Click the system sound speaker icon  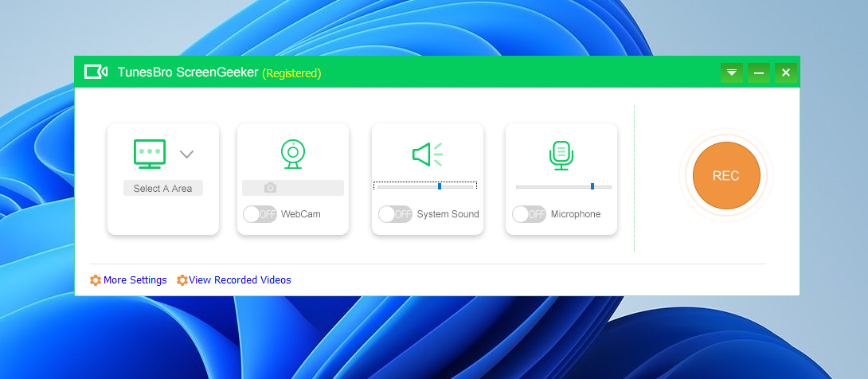428,154
